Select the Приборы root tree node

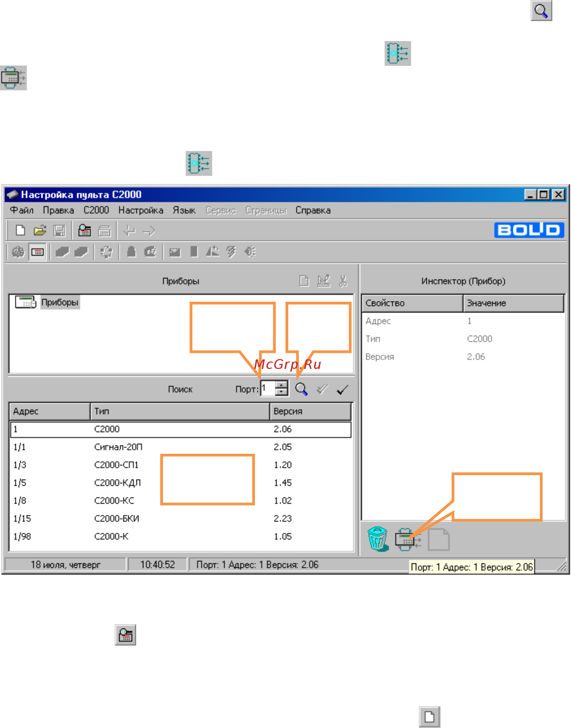coord(60,302)
